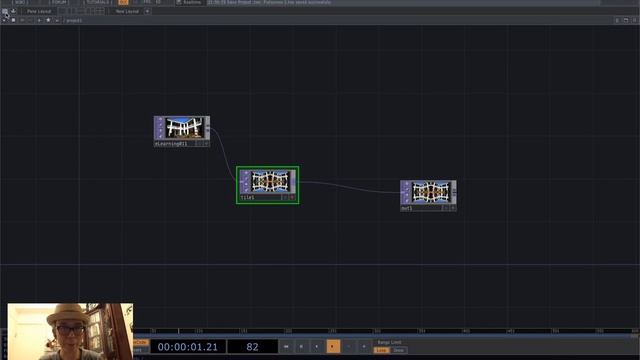Toggle viewer active flag on tile1 node
The image size is (640, 360).
tap(292, 198)
